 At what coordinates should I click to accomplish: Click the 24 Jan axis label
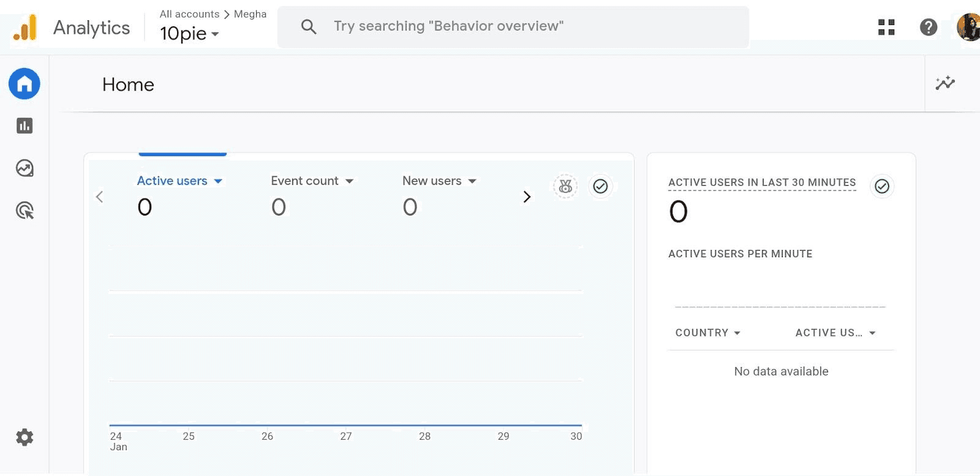118,441
